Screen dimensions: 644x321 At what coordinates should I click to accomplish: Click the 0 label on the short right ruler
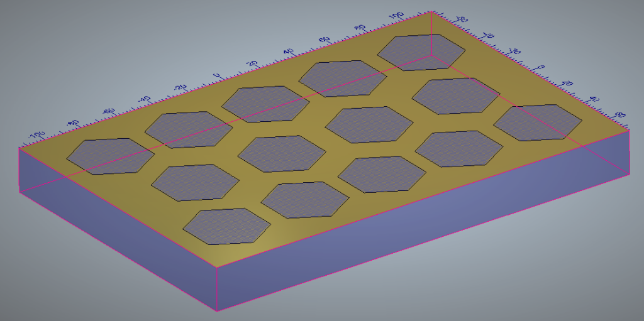541,68
